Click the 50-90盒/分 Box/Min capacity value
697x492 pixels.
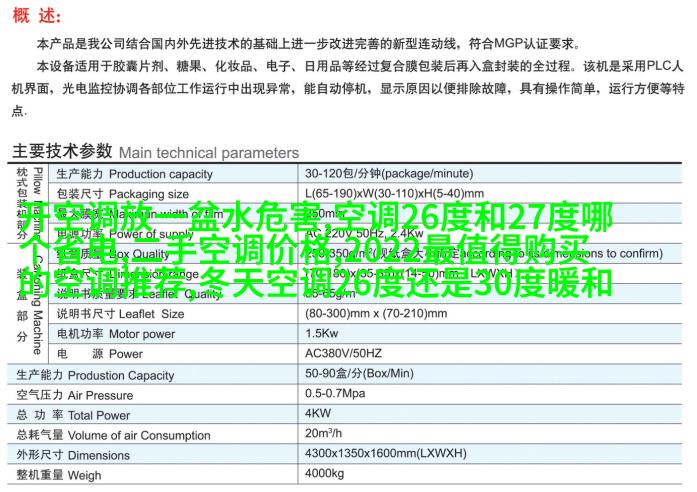pyautogui.click(x=356, y=375)
